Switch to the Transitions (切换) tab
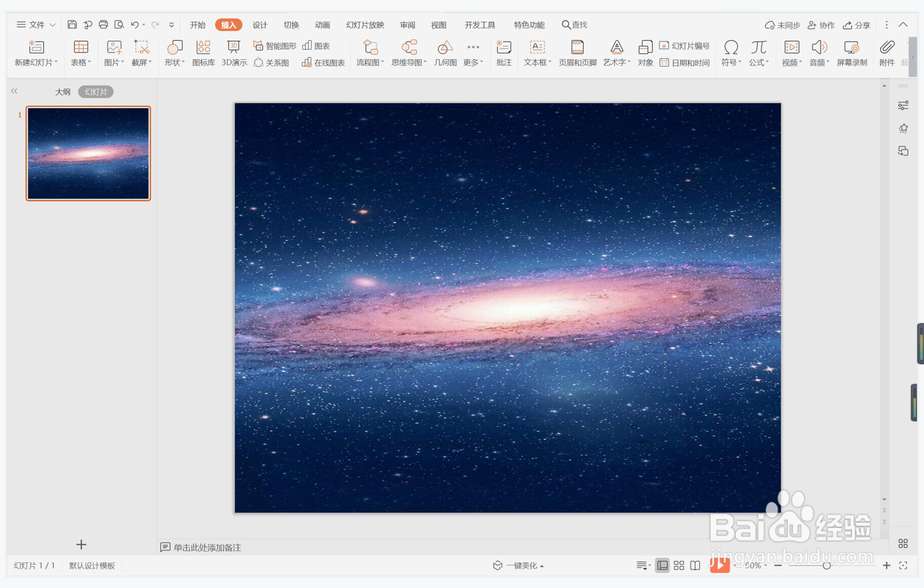Screen dimensions: 924x588 [x=291, y=25]
